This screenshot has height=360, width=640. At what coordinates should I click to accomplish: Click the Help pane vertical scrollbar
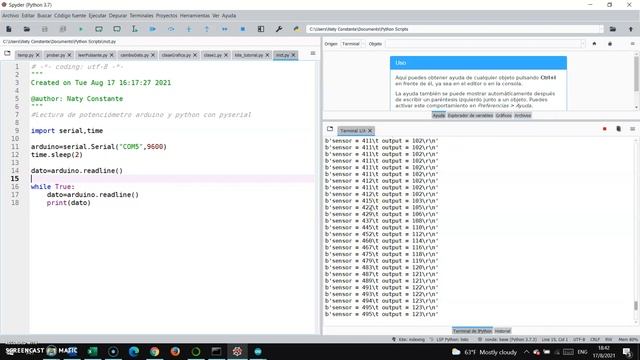click(x=636, y=73)
